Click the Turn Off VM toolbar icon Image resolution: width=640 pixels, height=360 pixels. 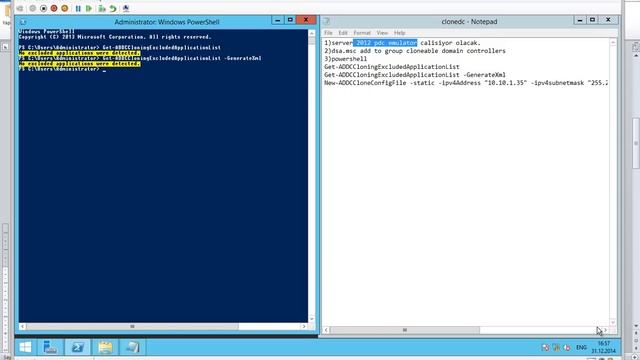point(43,8)
